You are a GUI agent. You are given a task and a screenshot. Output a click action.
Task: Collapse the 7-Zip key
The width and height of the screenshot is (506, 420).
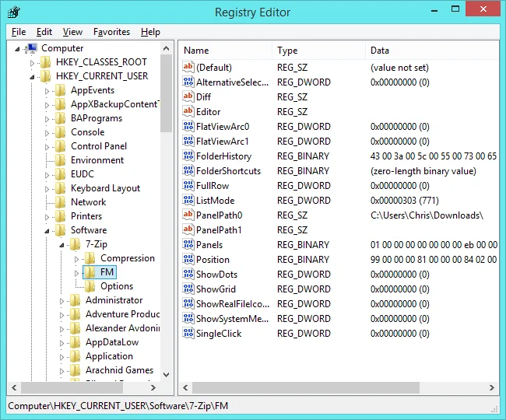tap(61, 245)
